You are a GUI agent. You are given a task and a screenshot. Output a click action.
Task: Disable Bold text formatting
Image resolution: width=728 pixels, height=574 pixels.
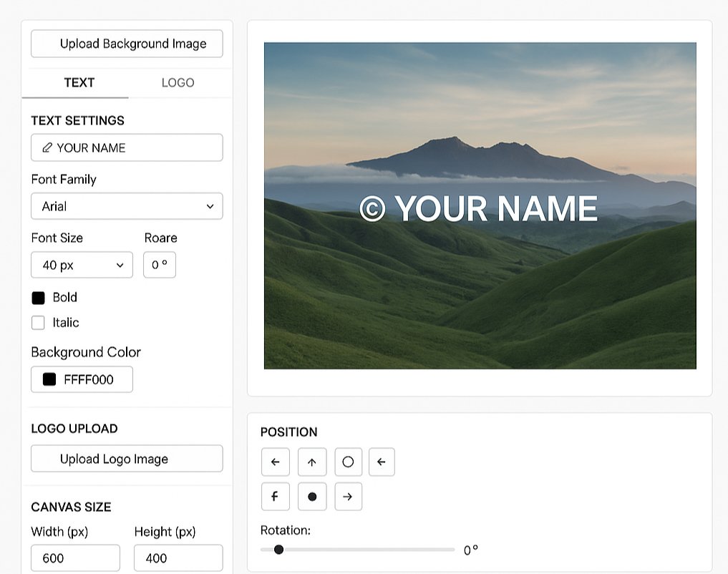pos(38,297)
